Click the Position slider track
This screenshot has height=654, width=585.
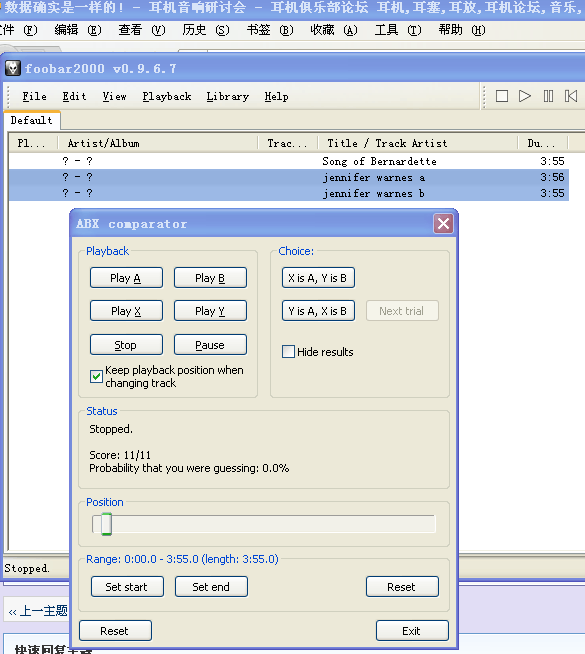click(x=264, y=524)
